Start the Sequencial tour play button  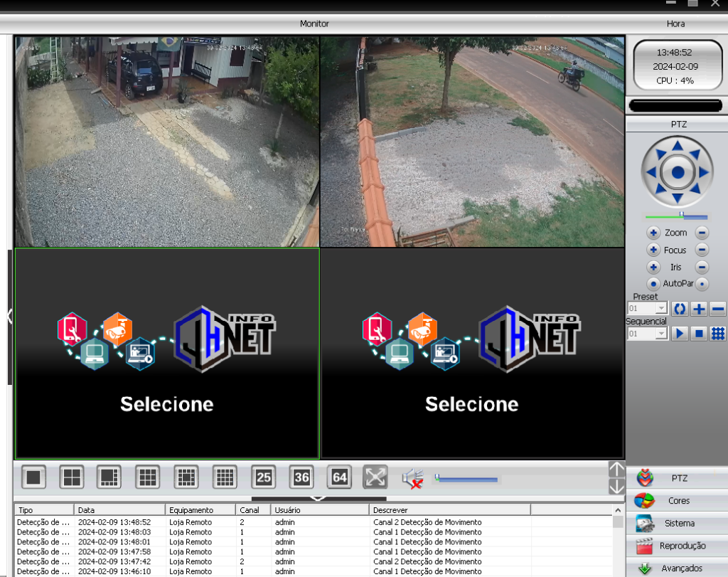point(680,333)
